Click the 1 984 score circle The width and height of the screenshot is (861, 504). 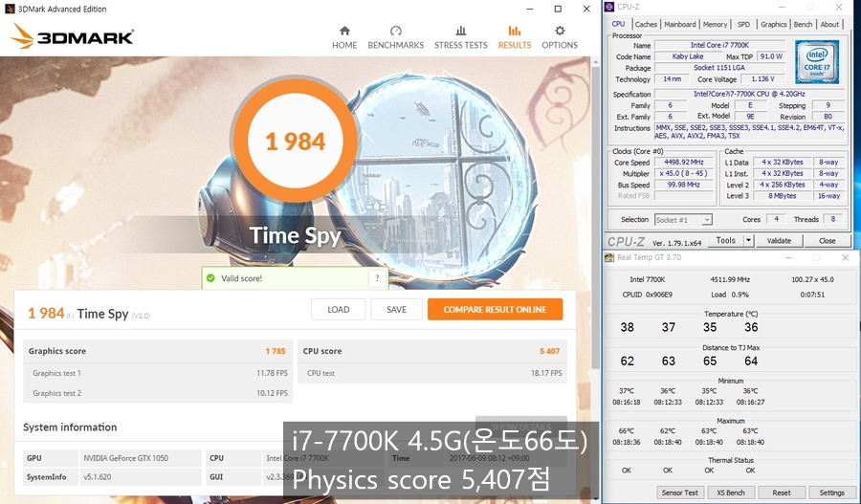(296, 142)
